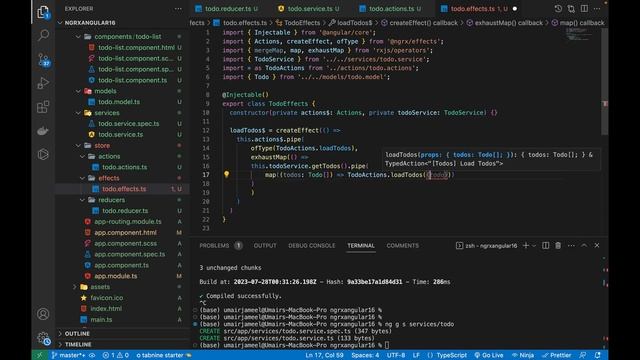The height and width of the screenshot is (360, 640).
Task: Open launch profile dropdown next to plus
Action: tap(534, 245)
